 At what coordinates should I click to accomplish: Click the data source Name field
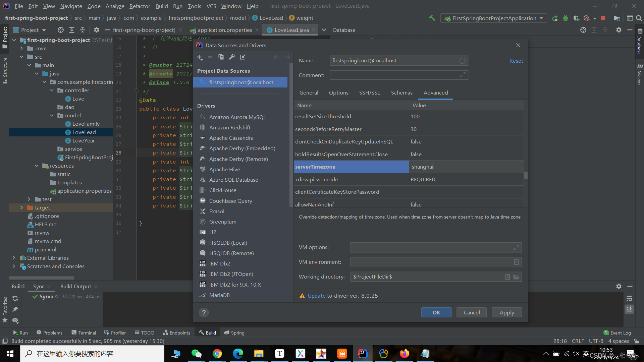[399, 61]
